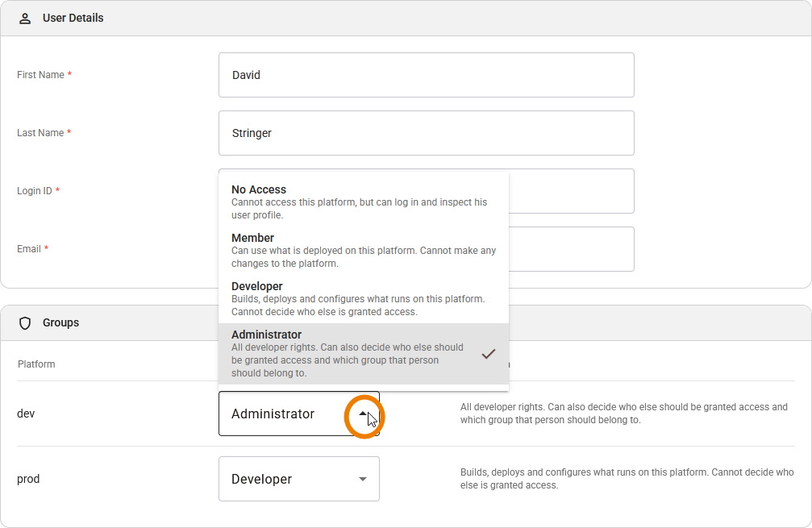Screen dimensions: 812x528
Task: Click the dev row Administrator rights description
Action: pos(624,413)
